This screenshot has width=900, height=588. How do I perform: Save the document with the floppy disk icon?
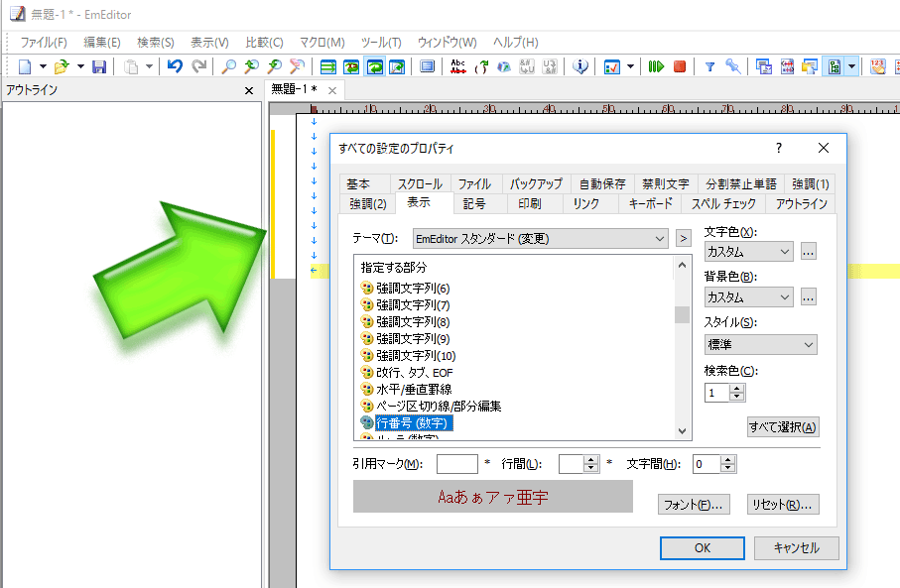tap(98, 66)
